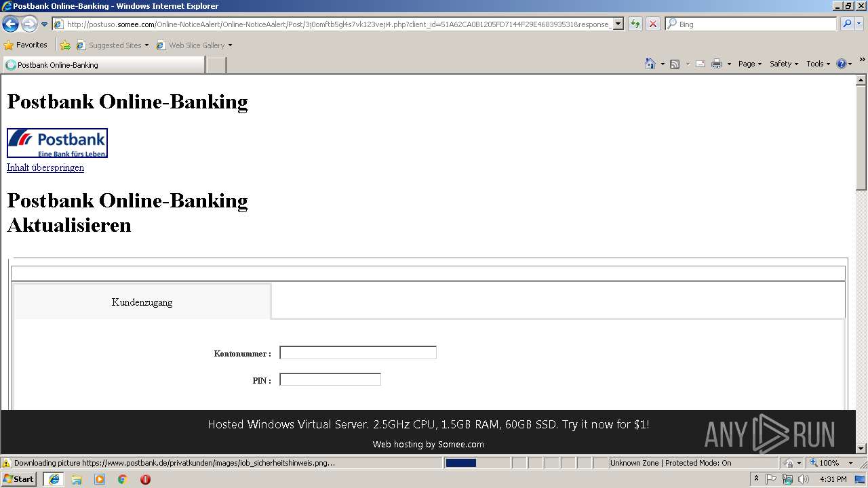Screen dimensions: 868x488
Task: Expand the Home button dropdown arrow
Action: pos(663,64)
